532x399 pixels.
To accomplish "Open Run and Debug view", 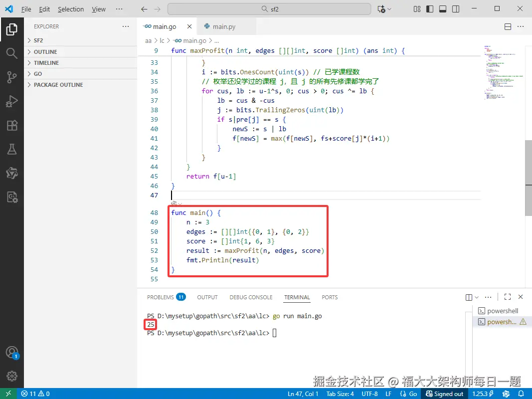I will (x=12, y=101).
